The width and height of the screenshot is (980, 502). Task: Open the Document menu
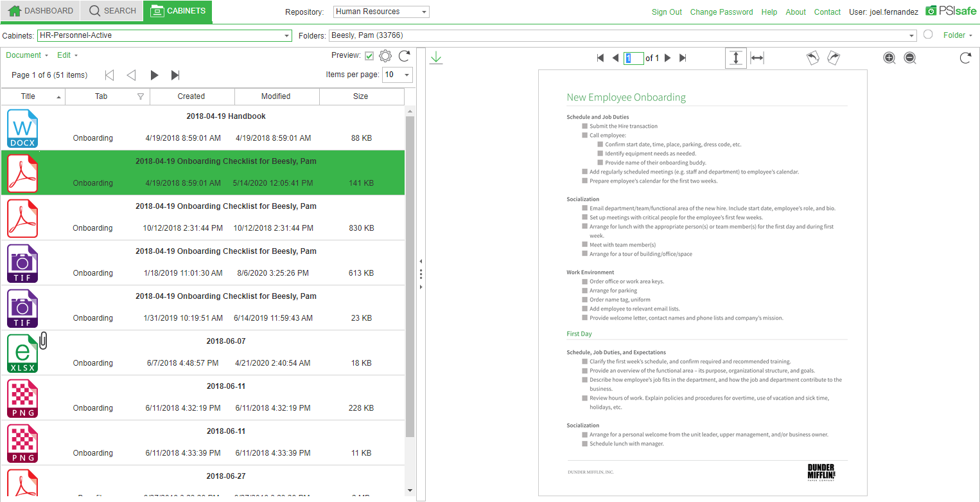tap(24, 55)
